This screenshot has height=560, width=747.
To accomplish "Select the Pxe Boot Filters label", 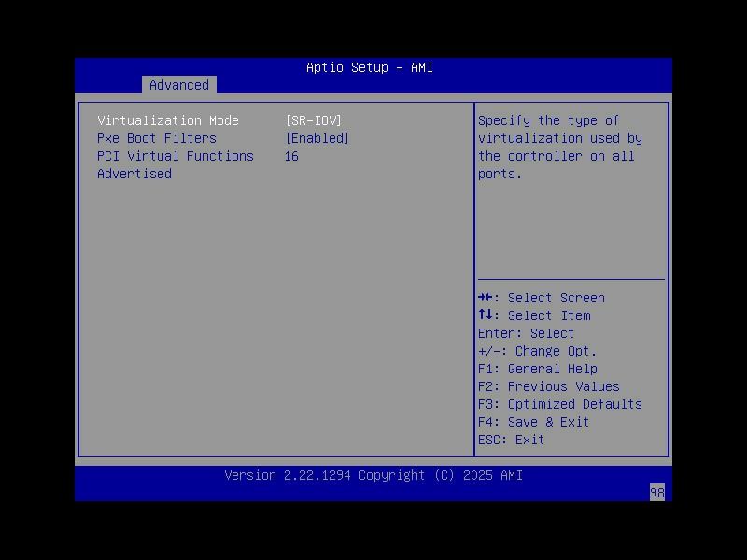I will click(x=157, y=138).
